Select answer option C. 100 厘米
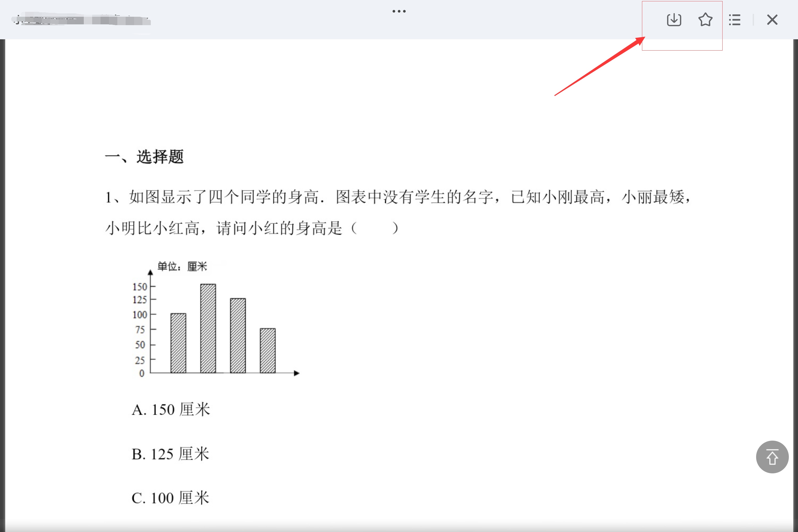The image size is (798, 532). [170, 498]
